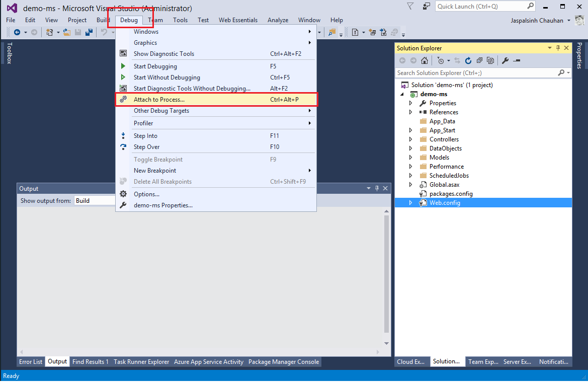
Task: Switch to the Azure App Service Activity tab
Action: pyautogui.click(x=209, y=362)
